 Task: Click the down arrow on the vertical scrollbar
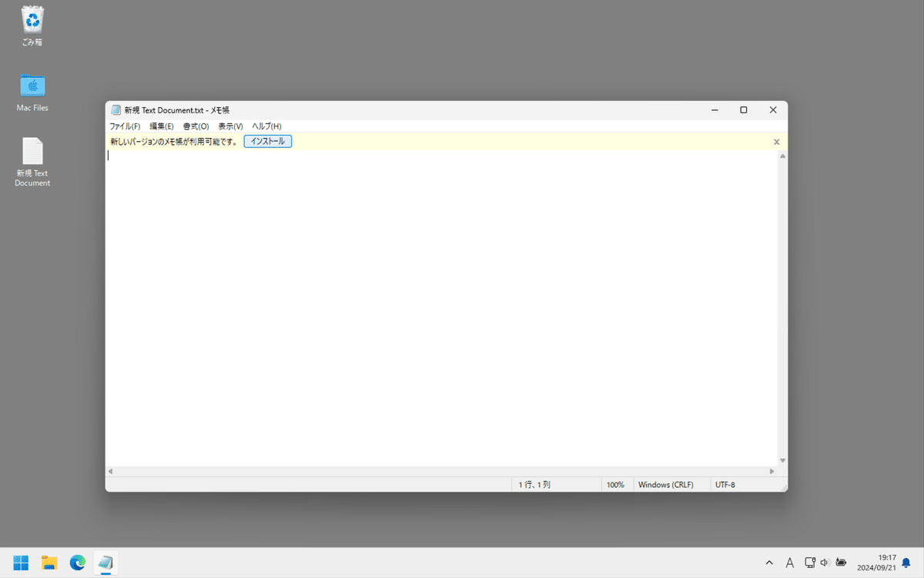[x=782, y=459]
